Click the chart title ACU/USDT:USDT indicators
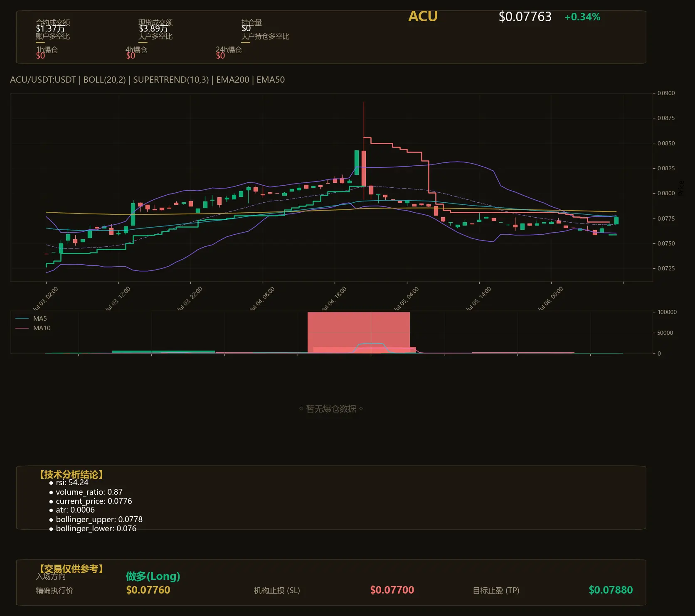Image resolution: width=695 pixels, height=616 pixels. pyautogui.click(x=147, y=80)
